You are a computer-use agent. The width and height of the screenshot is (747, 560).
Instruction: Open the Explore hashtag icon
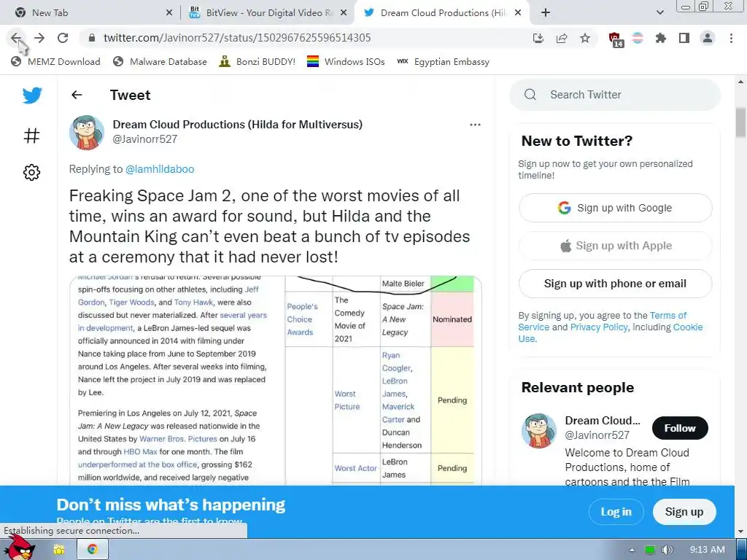click(x=32, y=136)
